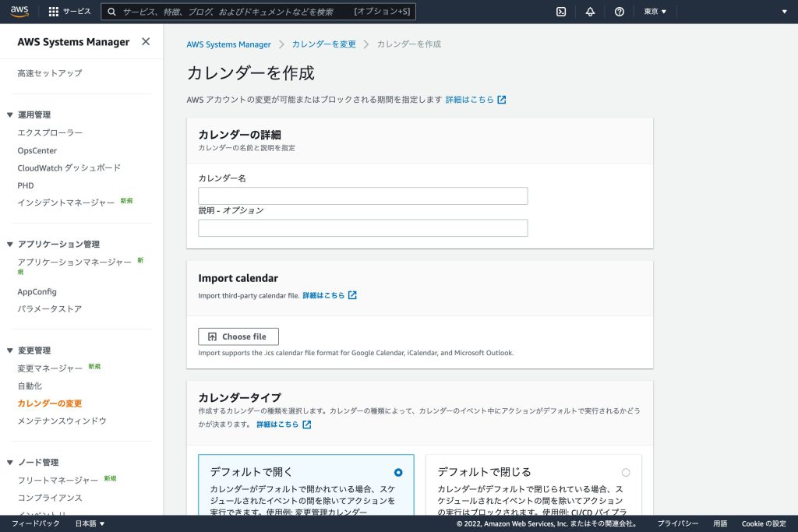
Task: Click the Choose file button
Action: click(238, 336)
